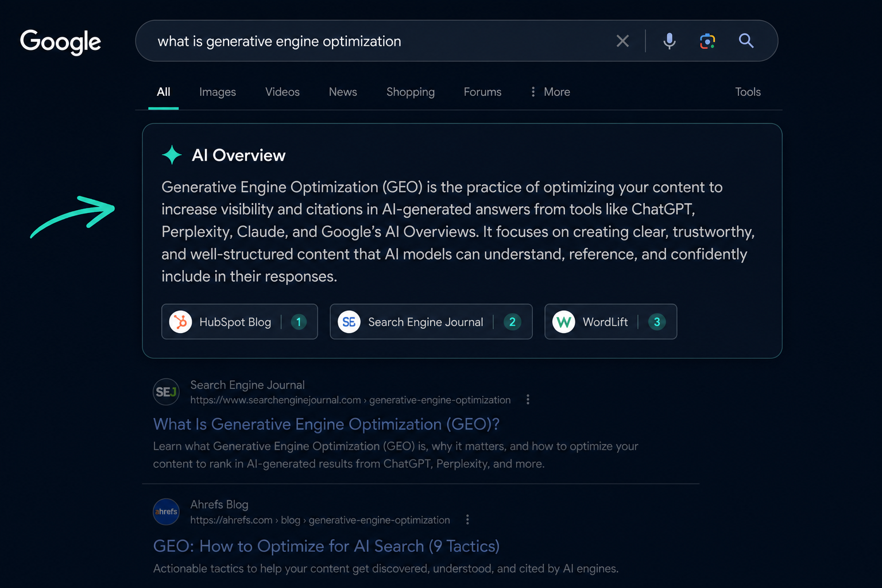Click the searchenginejournal.com URL breadcrumb
This screenshot has height=588, width=882.
(x=350, y=400)
